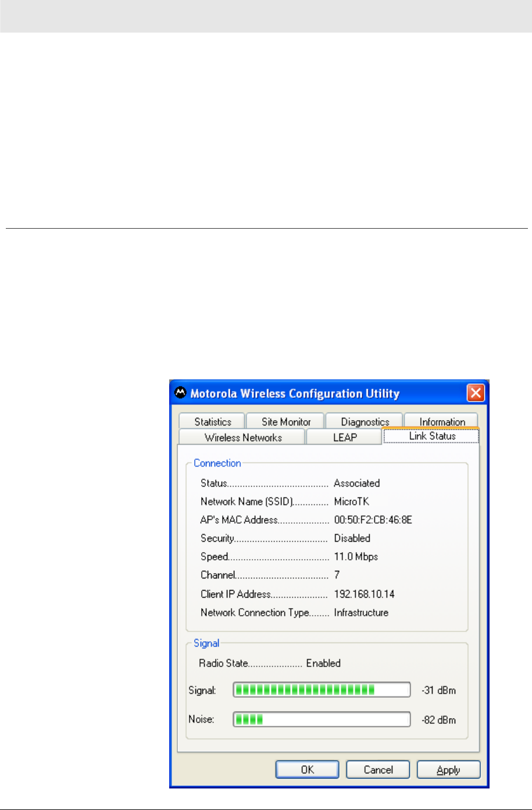Click the Channel label
This screenshot has height=810, width=532.
(x=217, y=575)
